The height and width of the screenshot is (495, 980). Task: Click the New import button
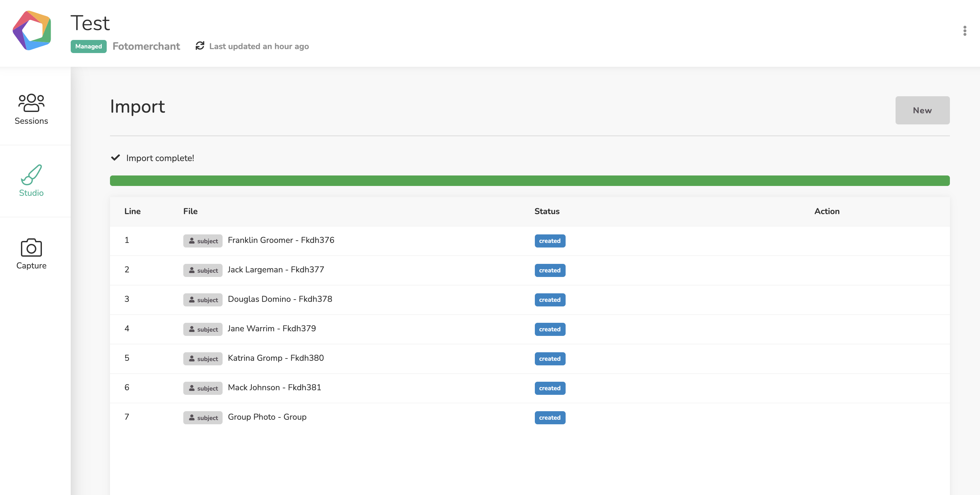[922, 110]
